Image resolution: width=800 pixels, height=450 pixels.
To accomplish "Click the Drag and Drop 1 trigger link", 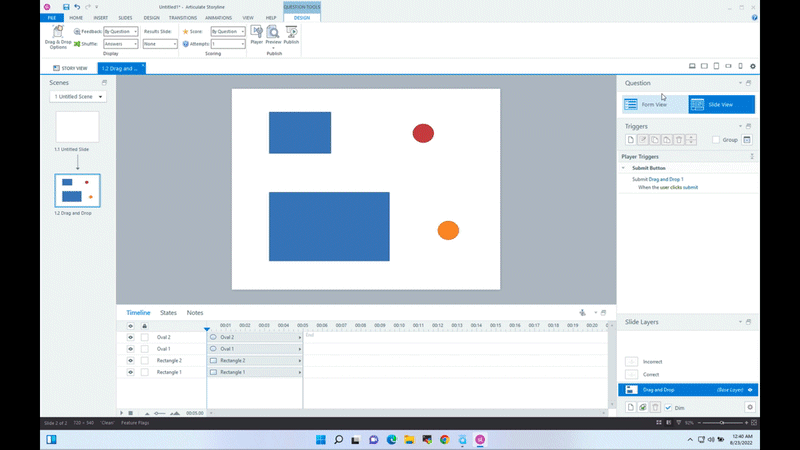I will (x=665, y=179).
